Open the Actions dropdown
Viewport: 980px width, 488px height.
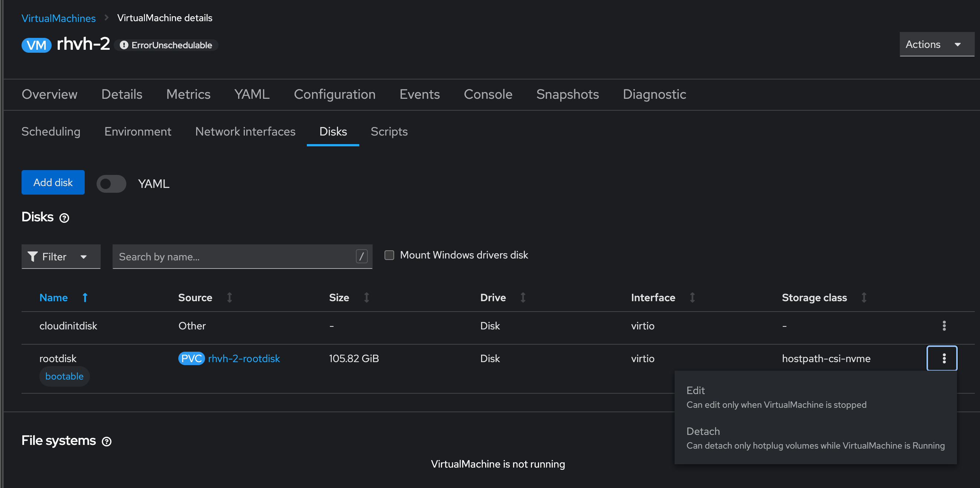tap(936, 45)
